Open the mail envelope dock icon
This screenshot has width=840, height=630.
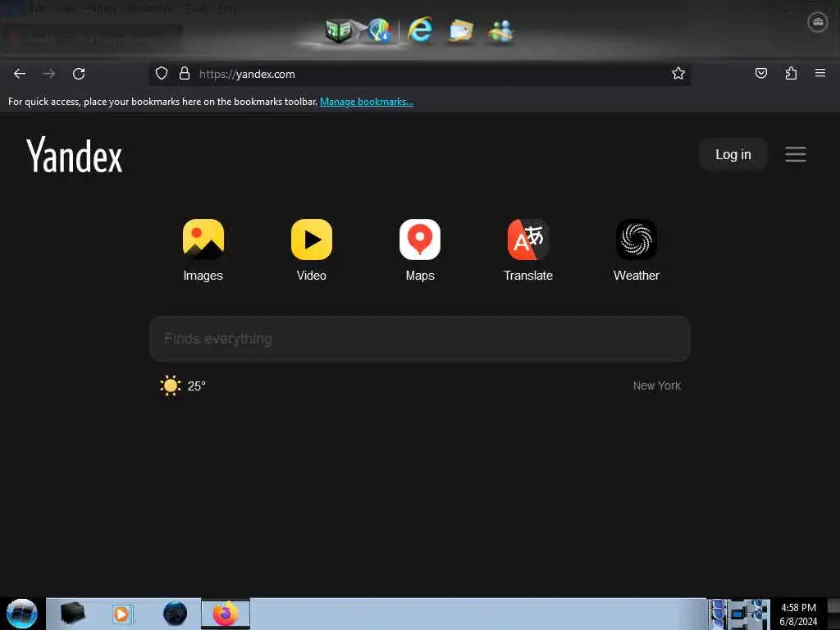[461, 30]
